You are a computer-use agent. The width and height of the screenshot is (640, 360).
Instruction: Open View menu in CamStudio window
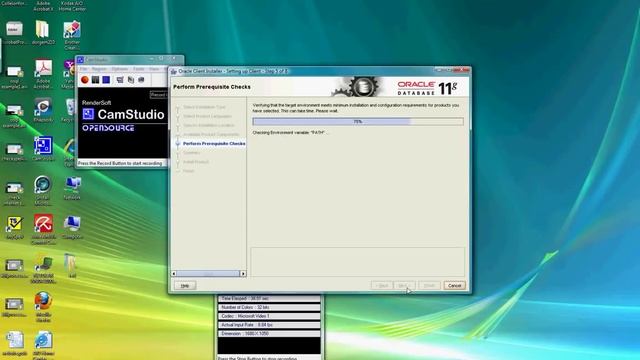tap(154, 69)
